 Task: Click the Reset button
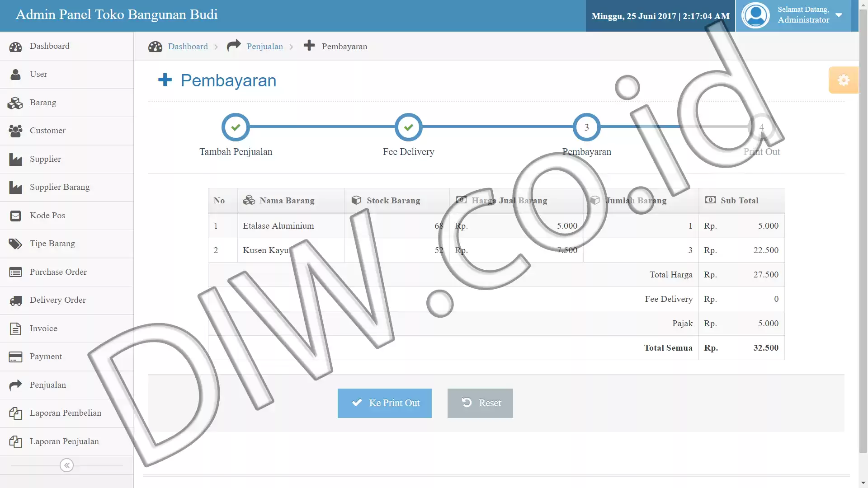click(480, 403)
